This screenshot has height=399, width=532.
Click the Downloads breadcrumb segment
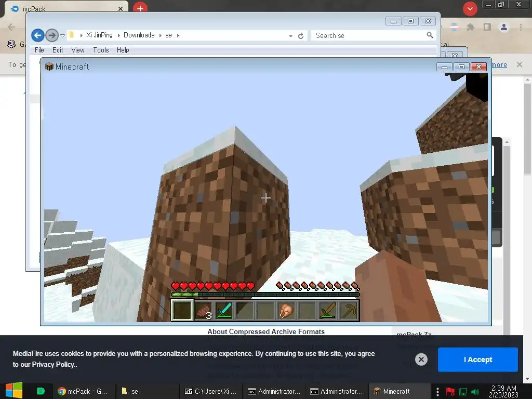pos(139,35)
